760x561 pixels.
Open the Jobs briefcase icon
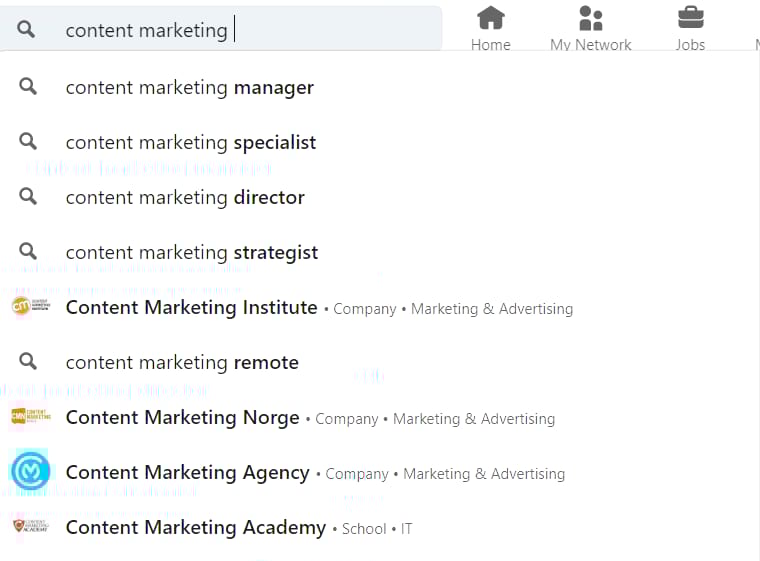[691, 18]
